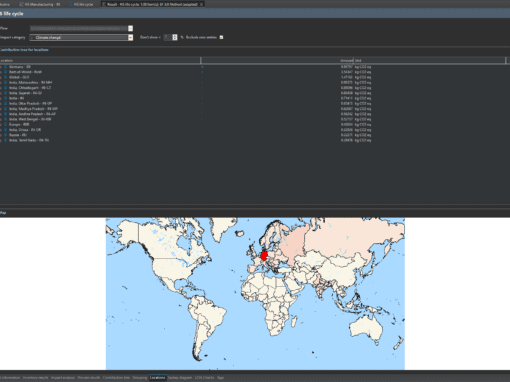The height and width of the screenshot is (382, 510).
Task: Select the India, Orissa - IN-OR row text
Action: pyautogui.click(x=25, y=130)
